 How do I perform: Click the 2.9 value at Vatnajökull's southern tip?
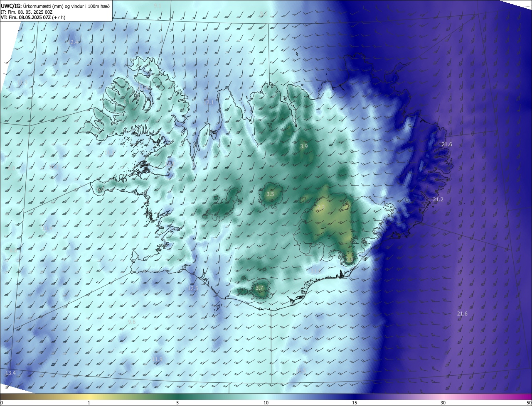pos(349,260)
